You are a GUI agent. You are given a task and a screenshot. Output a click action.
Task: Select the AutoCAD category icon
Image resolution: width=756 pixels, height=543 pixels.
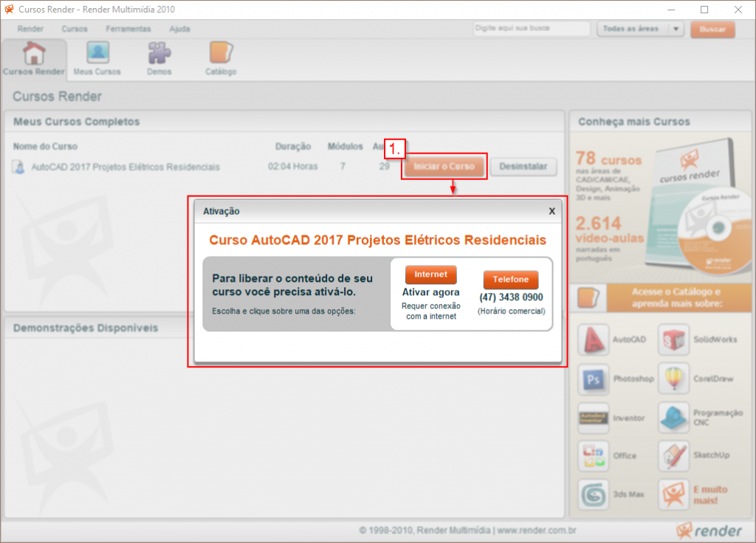tap(594, 339)
